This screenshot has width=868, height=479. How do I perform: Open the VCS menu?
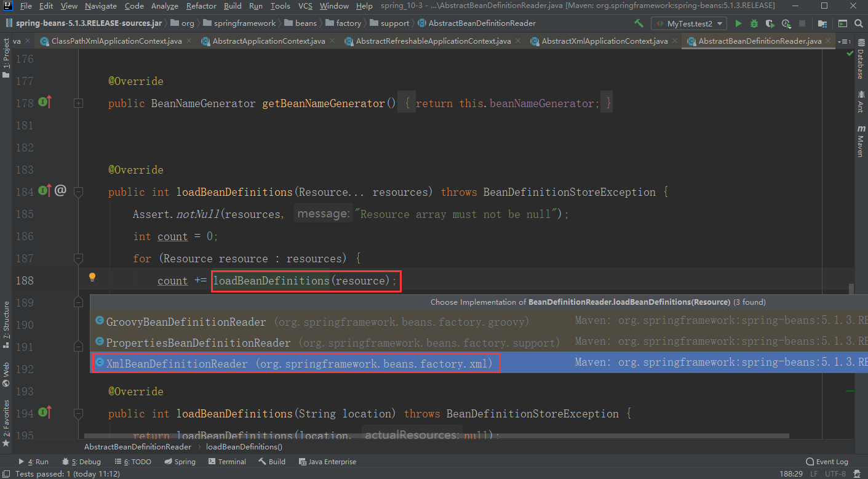pos(305,6)
